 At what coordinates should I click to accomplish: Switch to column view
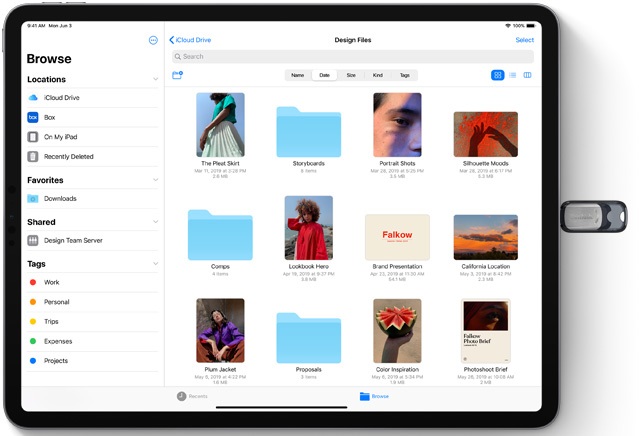point(527,75)
